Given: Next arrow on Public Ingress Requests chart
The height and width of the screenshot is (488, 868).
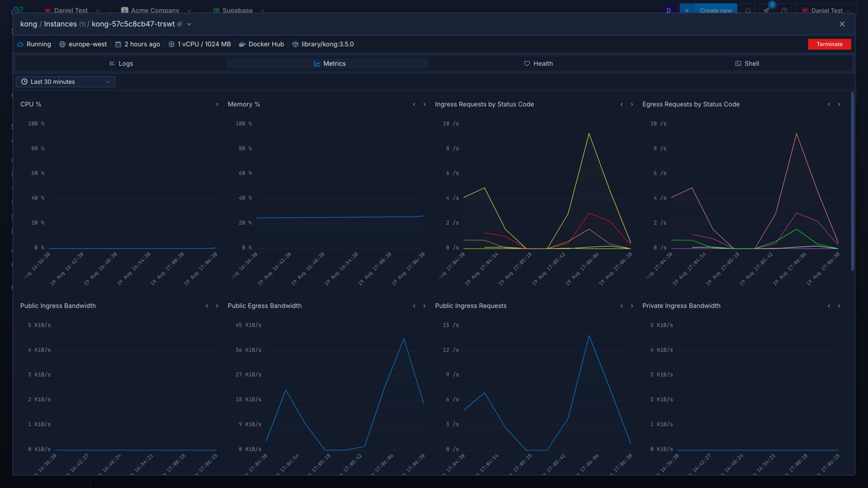Looking at the screenshot, I should (x=632, y=306).
